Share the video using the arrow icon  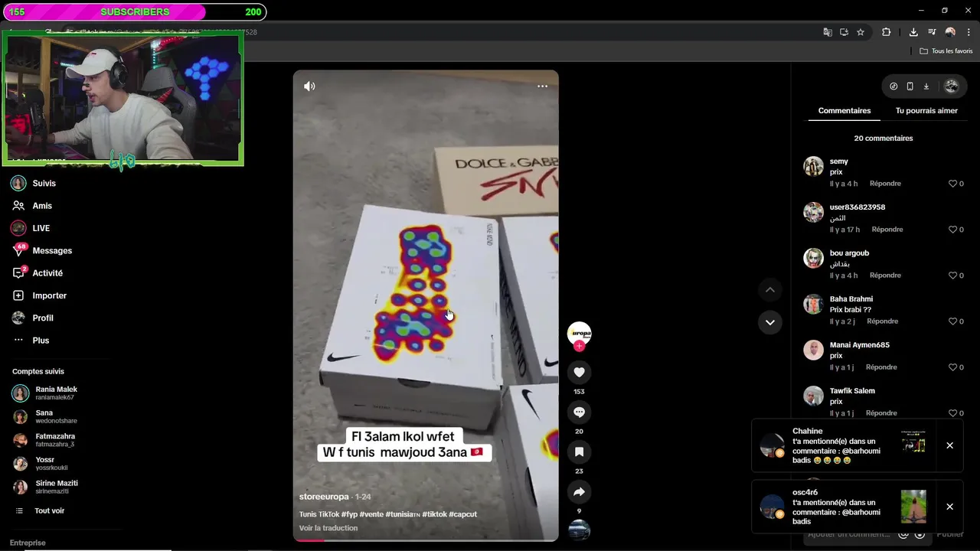(579, 492)
